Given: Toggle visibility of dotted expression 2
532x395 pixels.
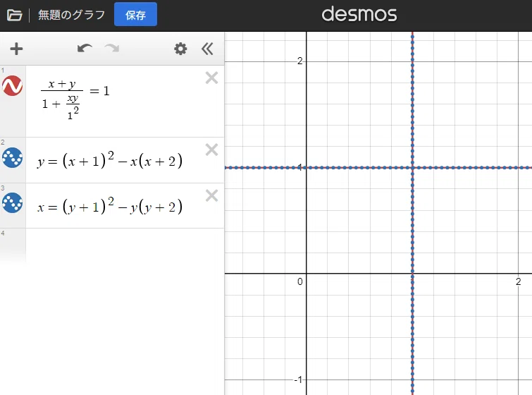Looking at the screenshot, I should point(13,157).
